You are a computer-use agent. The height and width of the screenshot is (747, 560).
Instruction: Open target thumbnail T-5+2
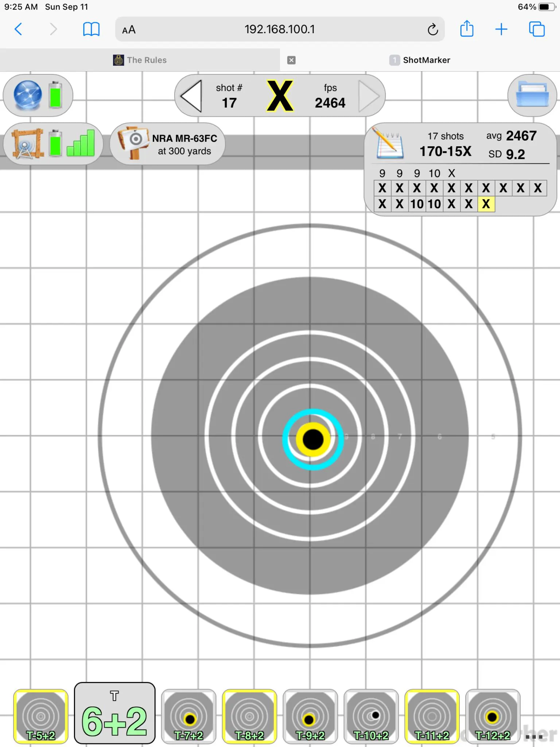click(41, 716)
